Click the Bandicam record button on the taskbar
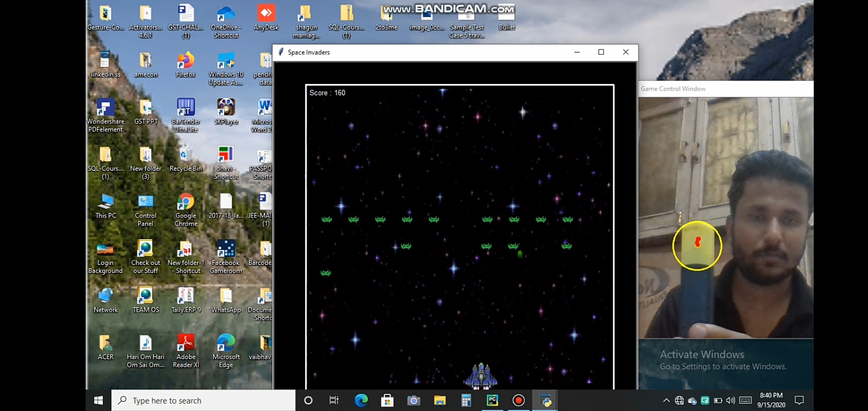This screenshot has height=411, width=868. (518, 400)
